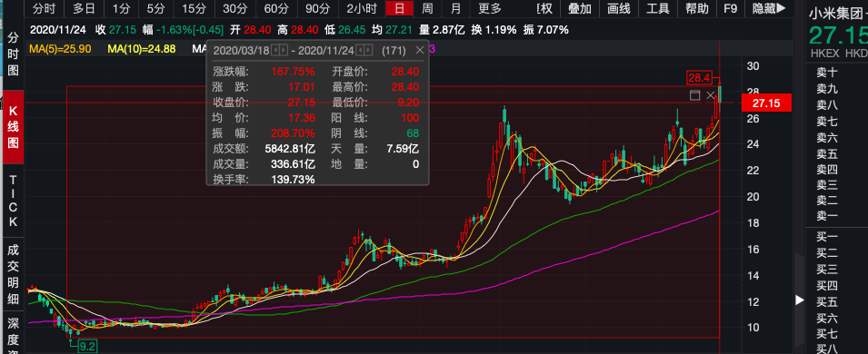Click the 最低价 9.20 value in popup
Image resolution: width=868 pixels, height=354 pixels.
pos(408,103)
